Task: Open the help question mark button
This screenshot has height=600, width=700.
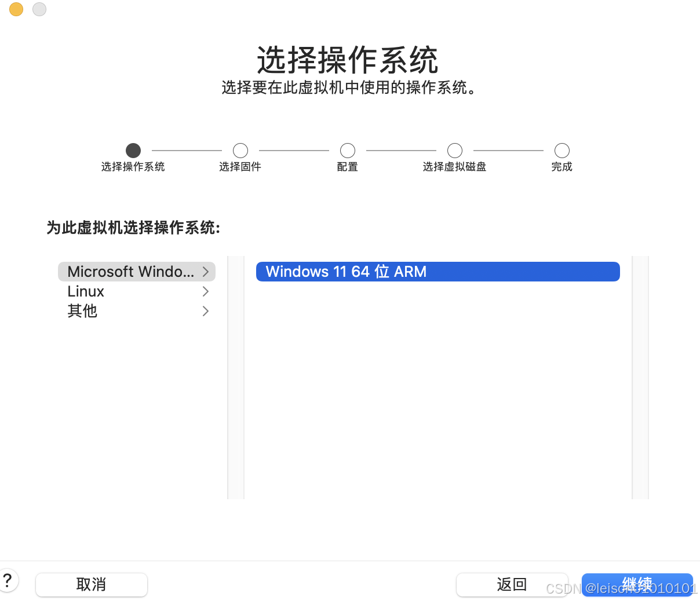Action: pos(8,580)
